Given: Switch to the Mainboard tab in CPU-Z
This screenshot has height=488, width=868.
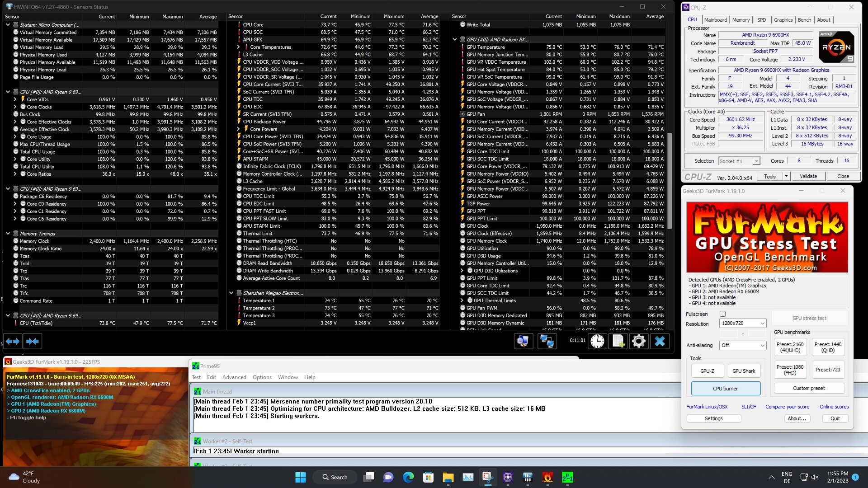Looking at the screenshot, I should click(715, 20).
